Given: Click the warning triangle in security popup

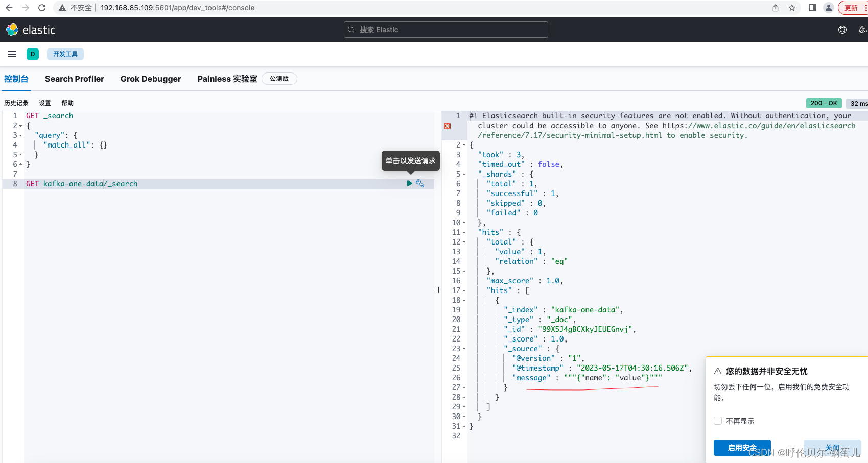Looking at the screenshot, I should pos(718,371).
